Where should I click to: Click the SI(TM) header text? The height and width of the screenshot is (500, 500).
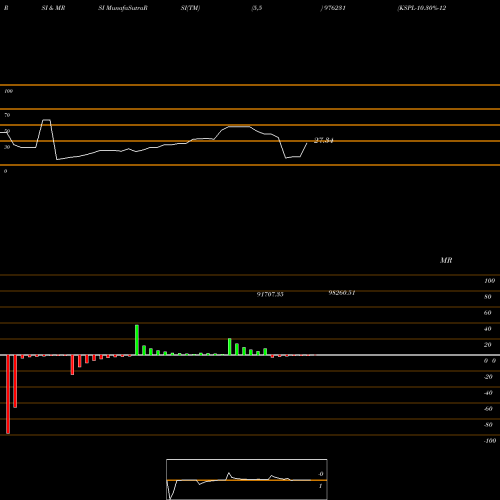(190, 8)
